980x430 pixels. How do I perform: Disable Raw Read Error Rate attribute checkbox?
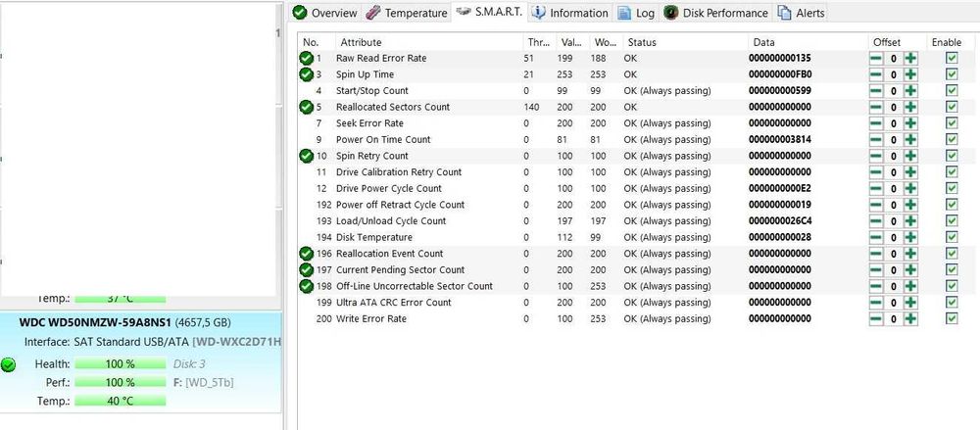952,58
